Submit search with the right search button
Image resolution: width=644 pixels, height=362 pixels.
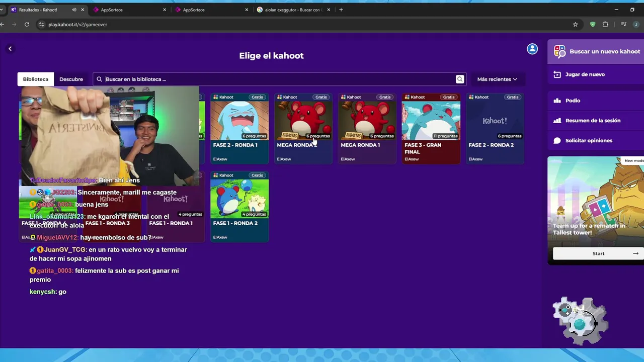coord(460,79)
